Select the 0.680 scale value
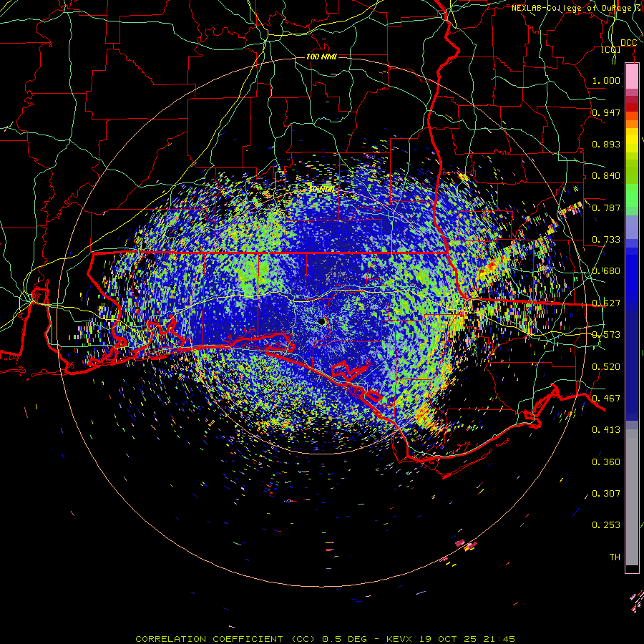The image size is (644, 644). (x=606, y=271)
